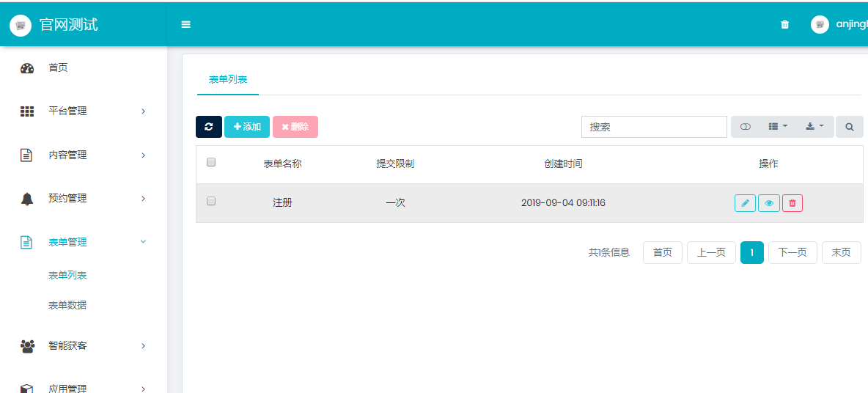This screenshot has width=868, height=393.
Task: Click the magnifier search icon button
Action: tap(849, 127)
